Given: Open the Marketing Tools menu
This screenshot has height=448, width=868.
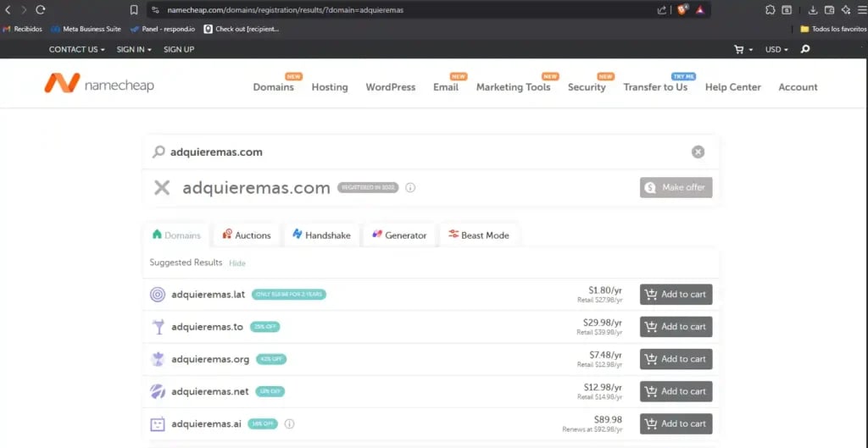Looking at the screenshot, I should pos(513,87).
